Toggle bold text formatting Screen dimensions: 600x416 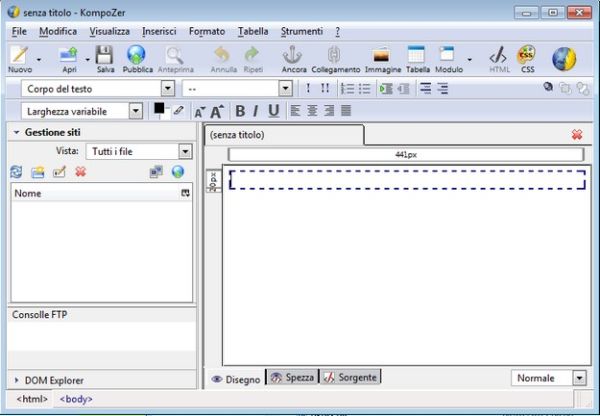pyautogui.click(x=240, y=110)
